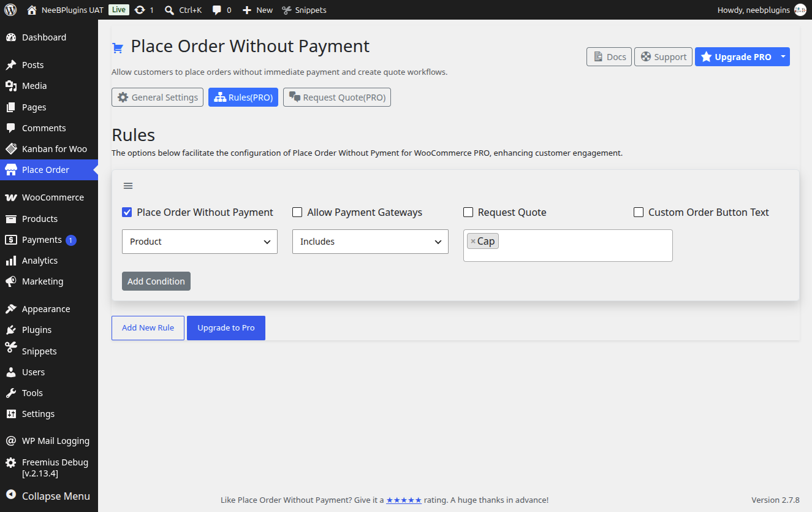This screenshot has height=512, width=812.
Task: Click the Kanban for Woo icon
Action: 11,149
